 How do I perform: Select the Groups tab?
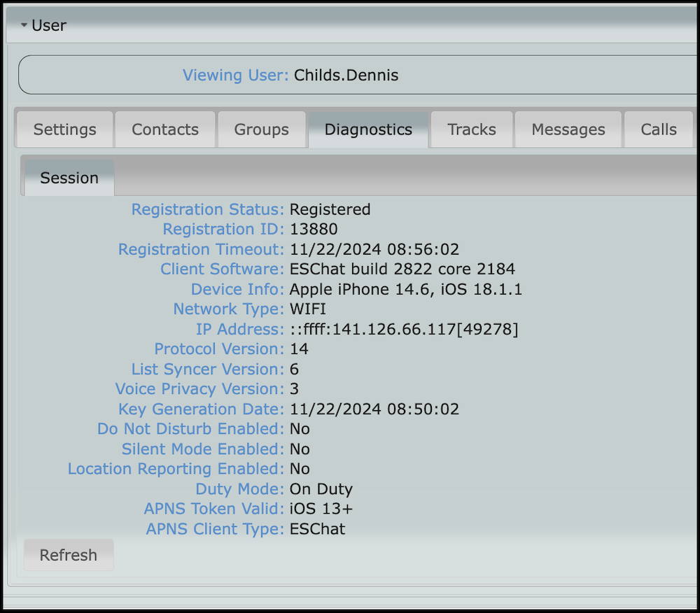pos(262,129)
